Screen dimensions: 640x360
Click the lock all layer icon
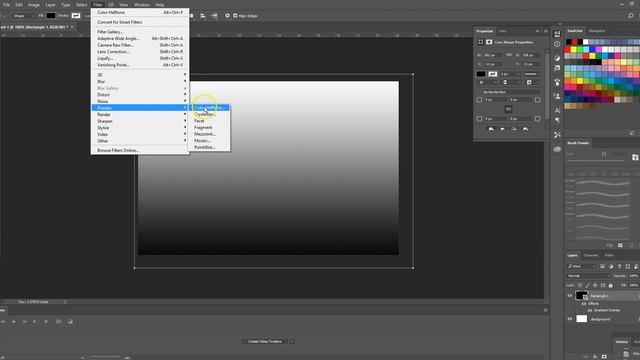click(x=611, y=285)
